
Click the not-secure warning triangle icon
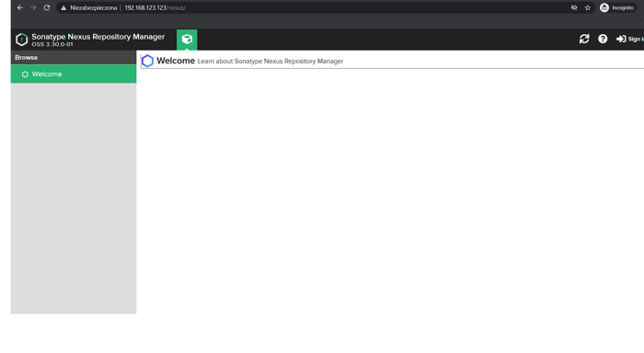[63, 7]
